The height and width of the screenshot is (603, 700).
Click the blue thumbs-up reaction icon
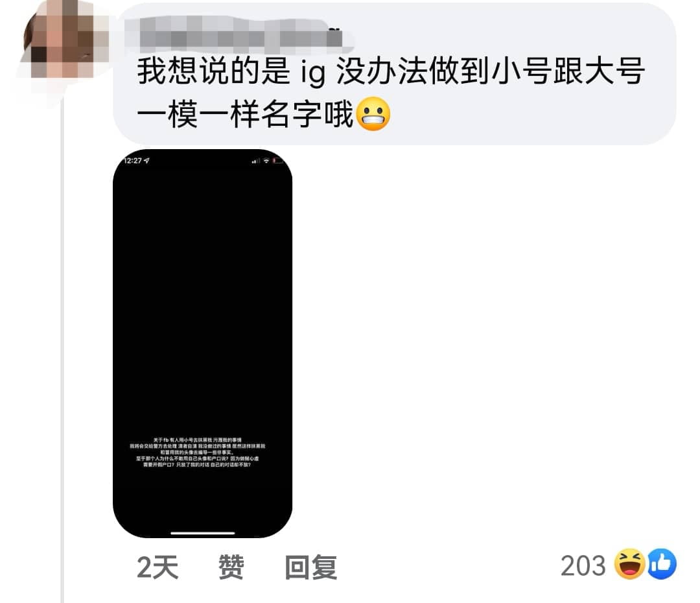(662, 564)
